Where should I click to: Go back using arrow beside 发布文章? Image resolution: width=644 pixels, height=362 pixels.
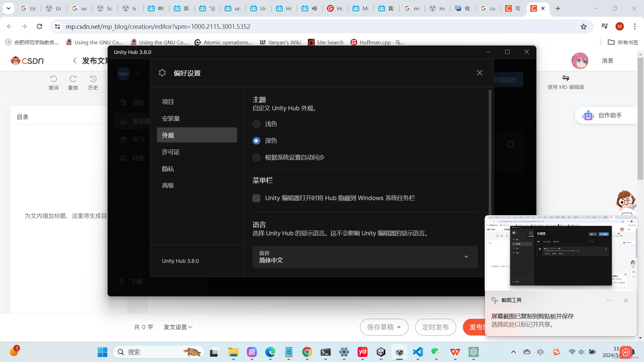[75, 61]
